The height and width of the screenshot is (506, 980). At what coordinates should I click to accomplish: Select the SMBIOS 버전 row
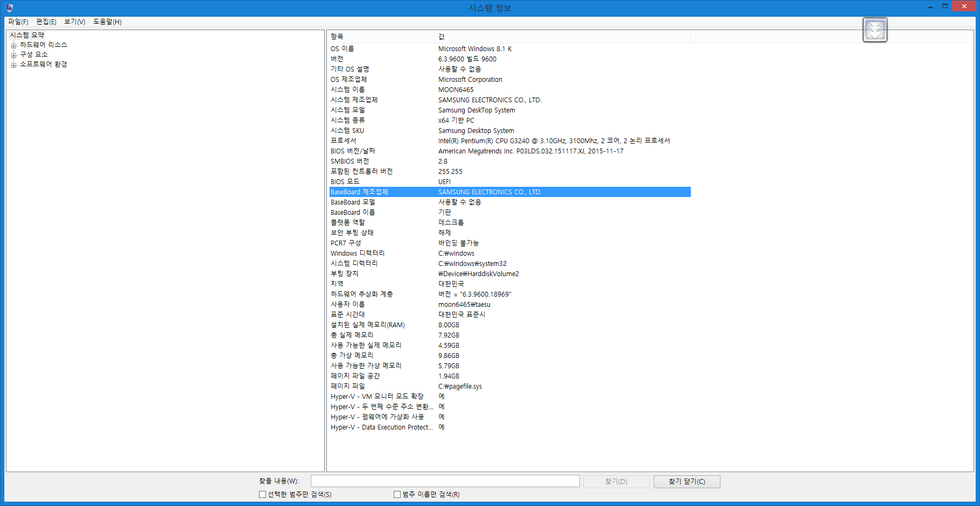(x=510, y=161)
